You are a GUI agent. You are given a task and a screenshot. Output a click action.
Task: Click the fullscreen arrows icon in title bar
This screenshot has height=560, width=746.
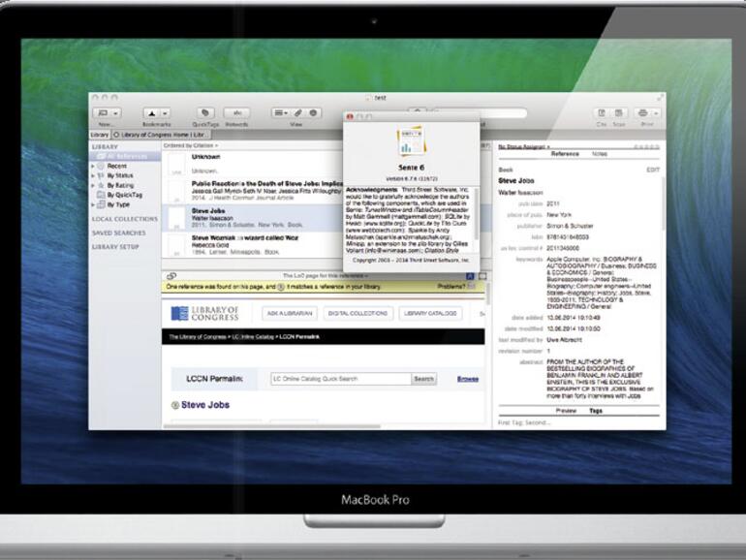point(660,98)
